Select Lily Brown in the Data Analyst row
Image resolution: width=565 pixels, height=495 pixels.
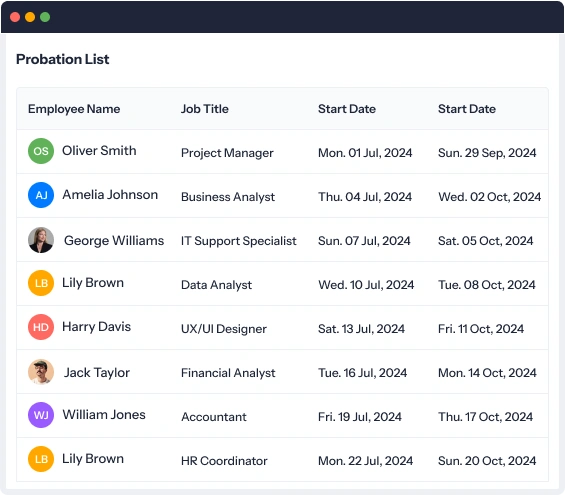click(93, 283)
